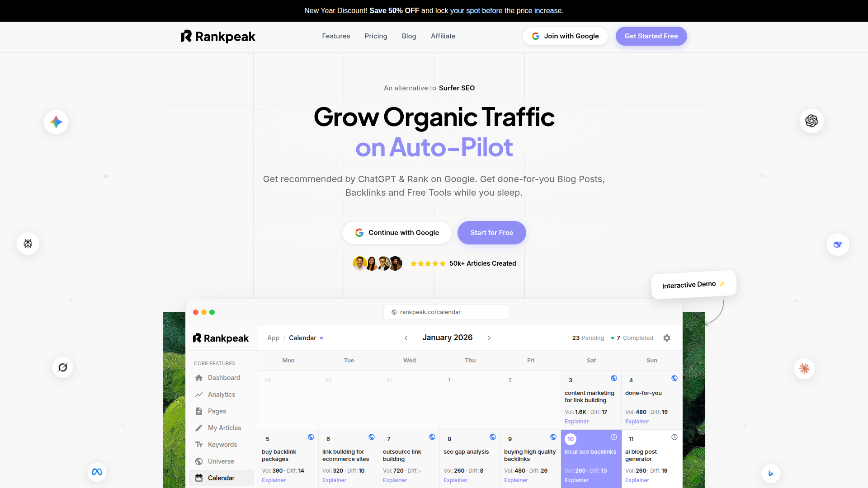Viewport: 868px width, 488px height.
Task: Switch to the Affiliate menu item
Action: tap(443, 36)
